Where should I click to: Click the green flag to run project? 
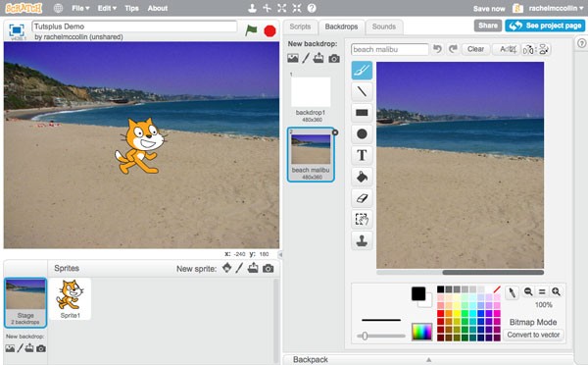(x=251, y=30)
